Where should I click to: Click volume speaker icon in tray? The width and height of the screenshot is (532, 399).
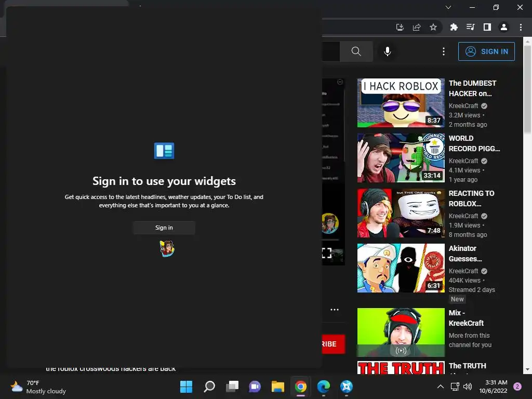[x=468, y=387]
